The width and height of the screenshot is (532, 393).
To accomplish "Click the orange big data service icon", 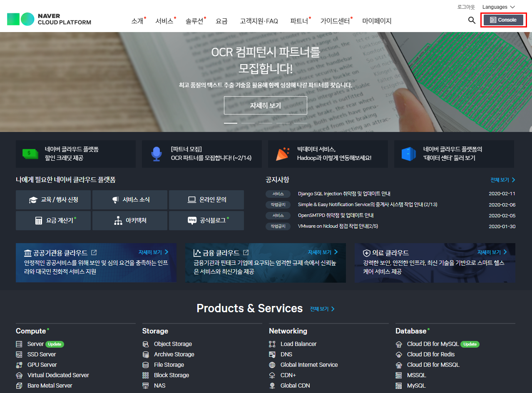I will pos(283,154).
